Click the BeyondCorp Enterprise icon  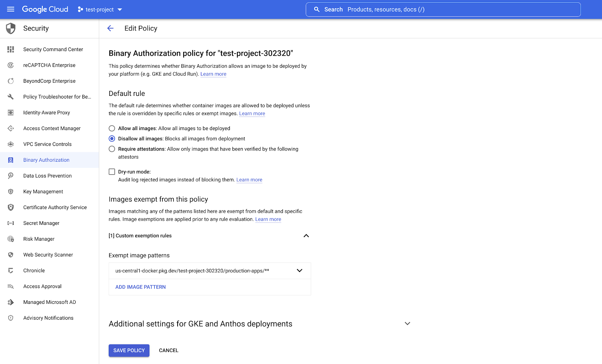pos(11,81)
